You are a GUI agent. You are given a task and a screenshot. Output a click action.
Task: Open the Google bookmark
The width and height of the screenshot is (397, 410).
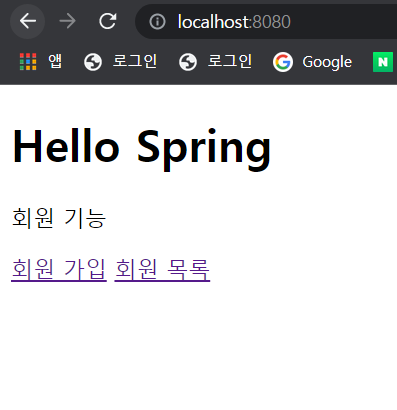point(312,62)
